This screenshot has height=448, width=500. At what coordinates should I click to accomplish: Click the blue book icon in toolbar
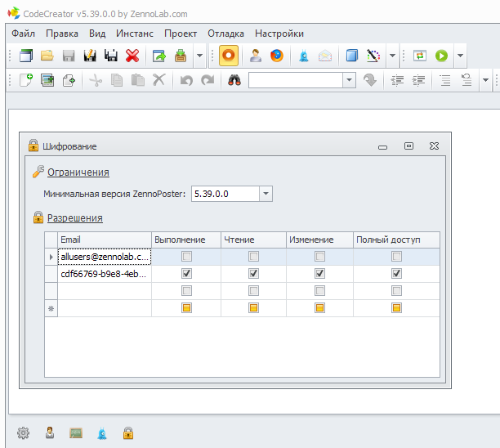tap(352, 56)
